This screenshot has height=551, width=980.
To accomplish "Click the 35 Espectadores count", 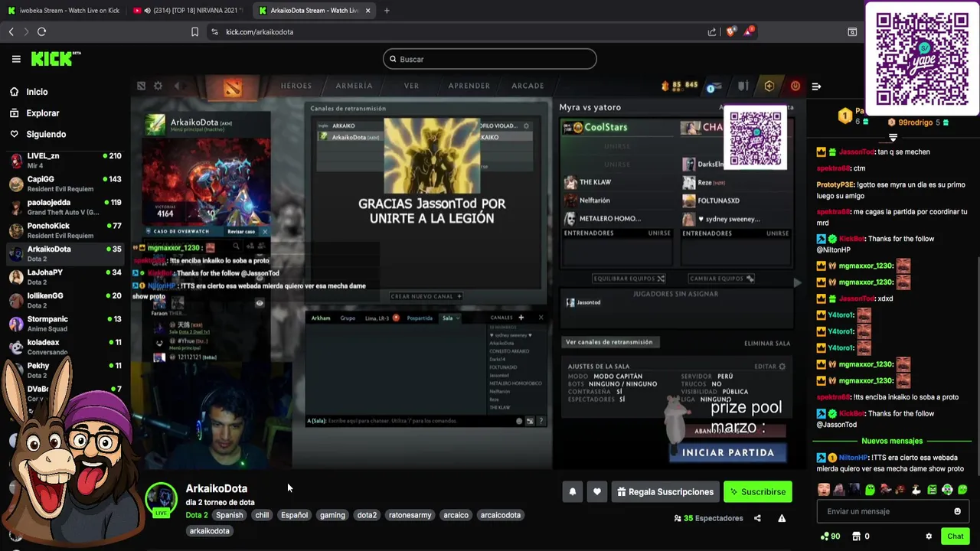I will [708, 518].
